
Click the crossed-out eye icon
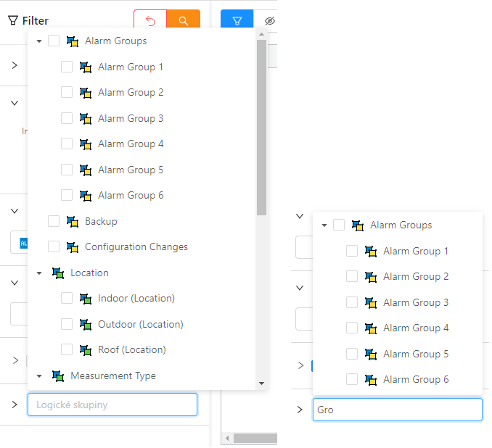click(269, 21)
